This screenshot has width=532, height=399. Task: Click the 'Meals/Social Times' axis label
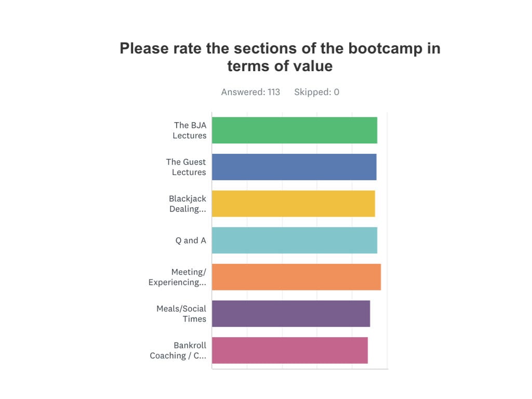pyautogui.click(x=181, y=313)
